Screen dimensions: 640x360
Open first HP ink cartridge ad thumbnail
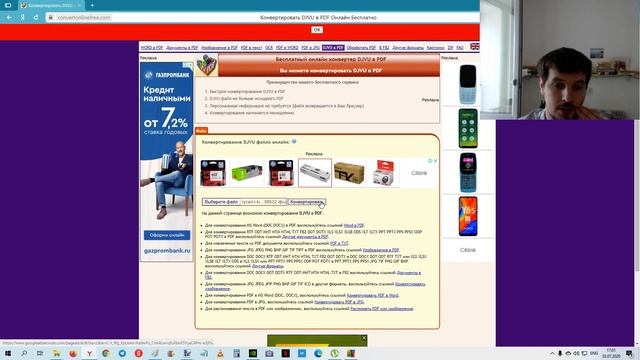[x=213, y=173]
